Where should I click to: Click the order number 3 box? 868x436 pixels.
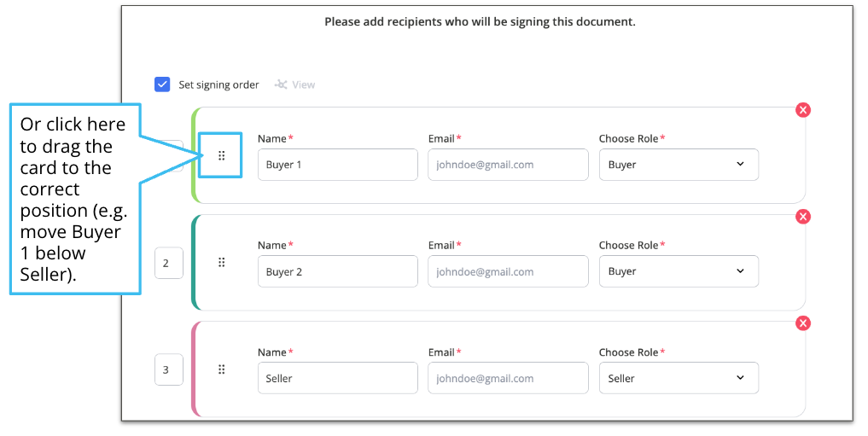coord(169,369)
